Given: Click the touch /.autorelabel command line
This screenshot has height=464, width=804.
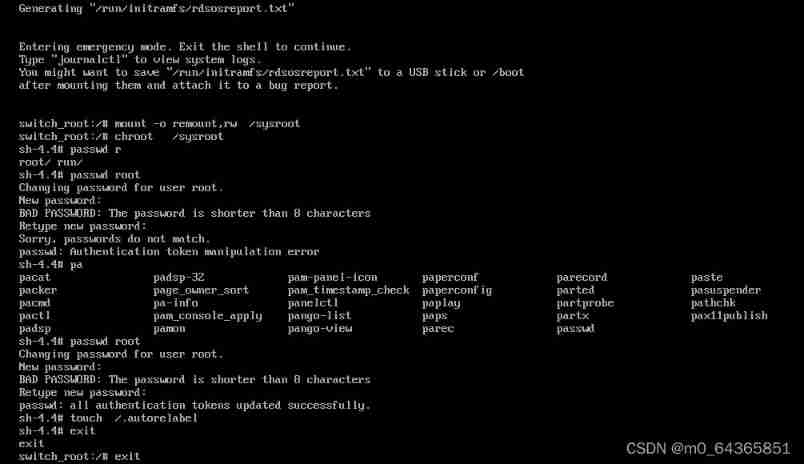Looking at the screenshot, I should coord(108,418).
